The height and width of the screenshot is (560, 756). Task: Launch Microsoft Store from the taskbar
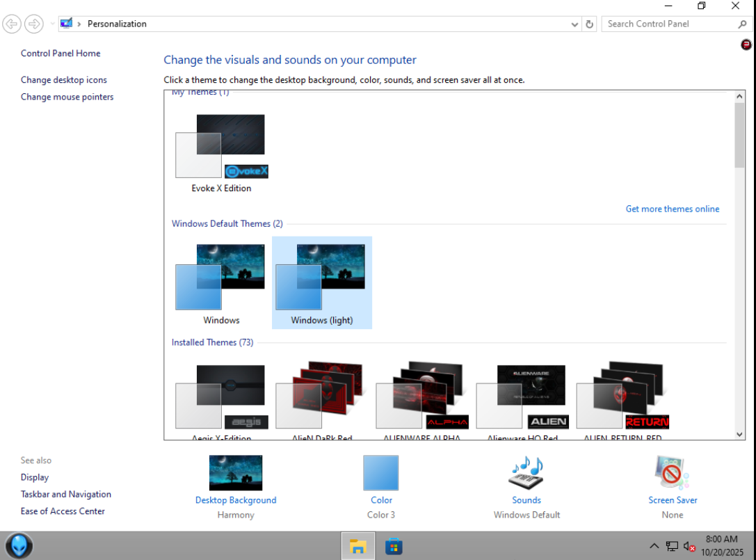coord(394,546)
